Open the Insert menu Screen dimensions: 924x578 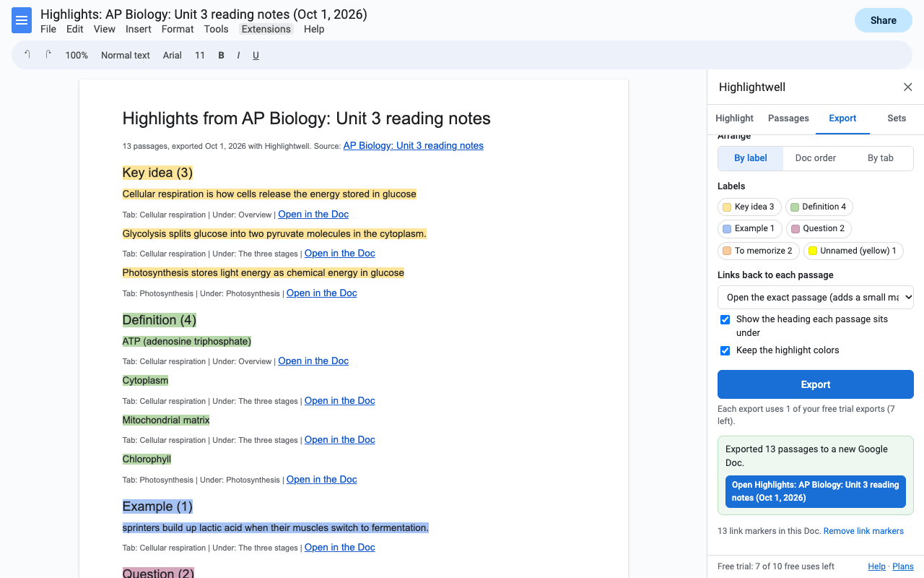[139, 29]
